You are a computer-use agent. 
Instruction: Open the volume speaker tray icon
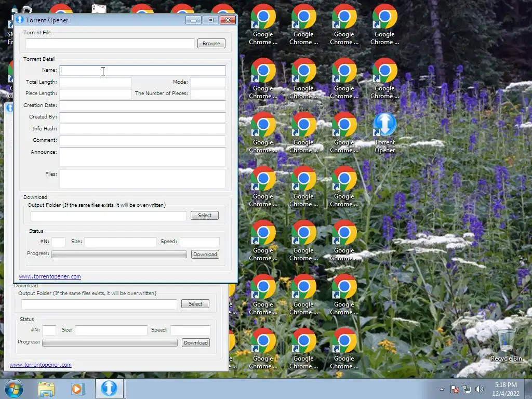tap(480, 389)
